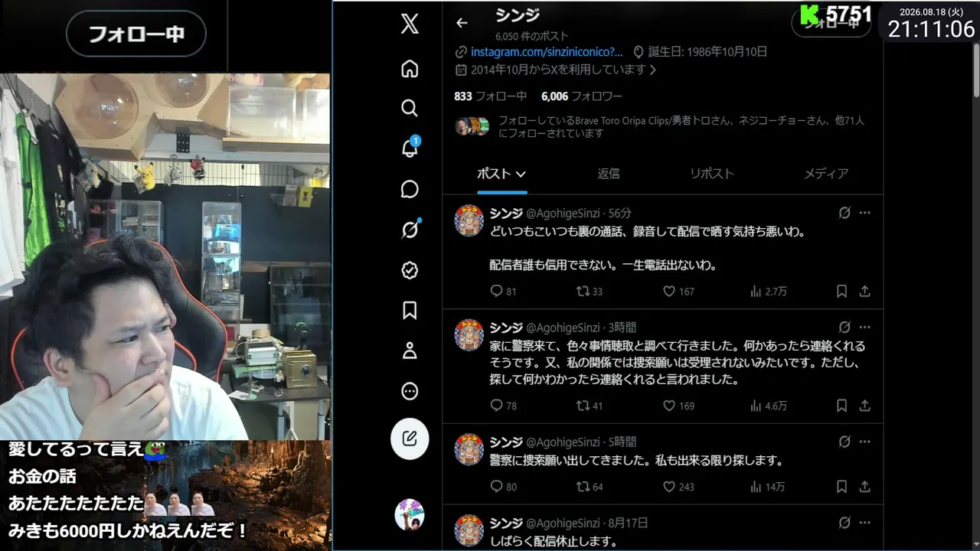Toggle the フォロー中 button on stream overlay
Screen dimensions: 980x551
(x=136, y=34)
